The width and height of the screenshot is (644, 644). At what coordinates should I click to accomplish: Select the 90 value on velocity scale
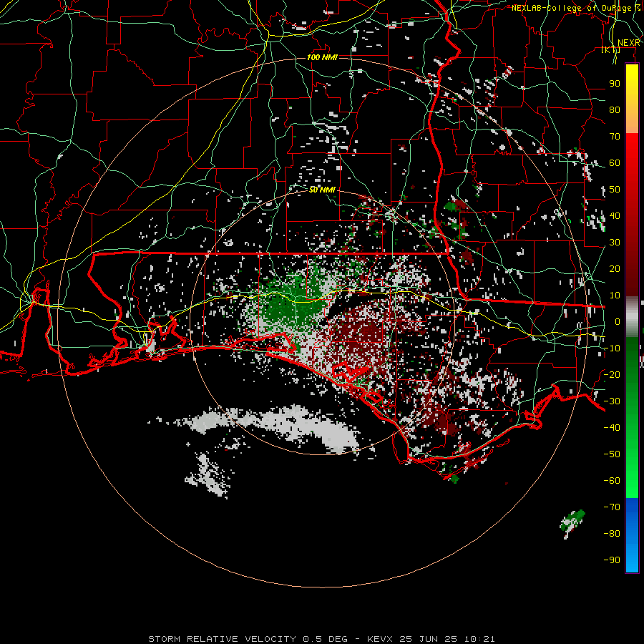coord(615,84)
